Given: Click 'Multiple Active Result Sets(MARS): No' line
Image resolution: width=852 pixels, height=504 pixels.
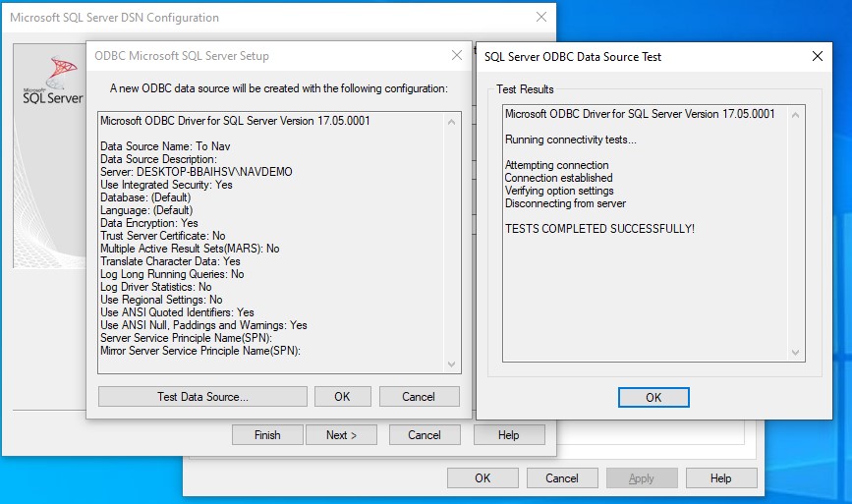Looking at the screenshot, I should click(191, 249).
